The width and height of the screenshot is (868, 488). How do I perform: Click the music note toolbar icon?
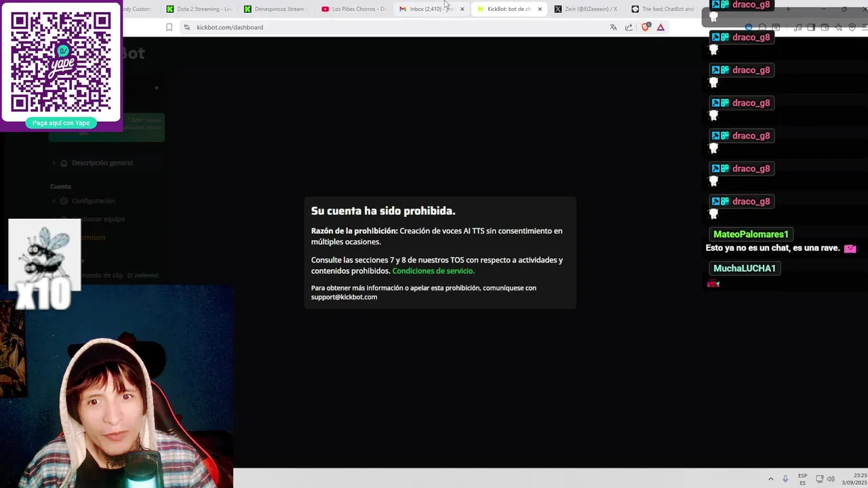pyautogui.click(x=797, y=27)
